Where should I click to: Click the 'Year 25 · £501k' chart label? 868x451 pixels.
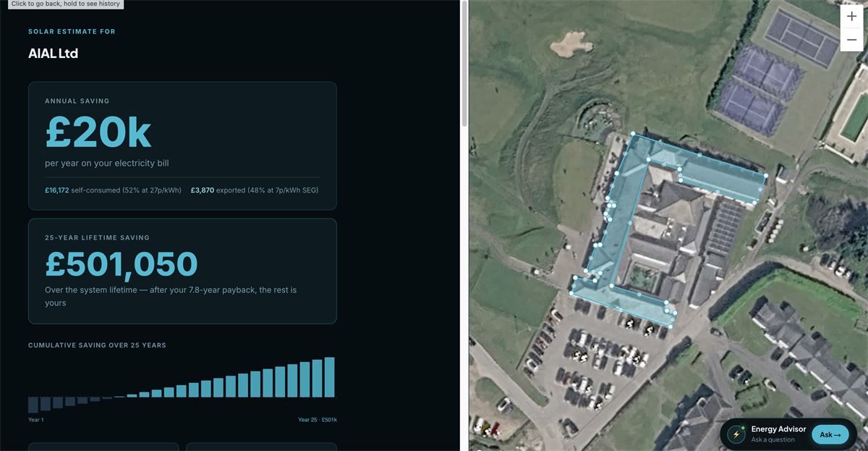click(x=318, y=420)
